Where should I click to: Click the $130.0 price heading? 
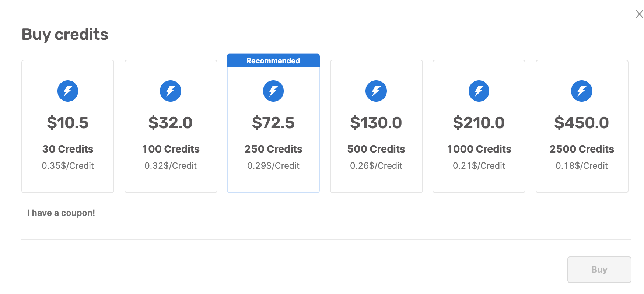tap(376, 123)
